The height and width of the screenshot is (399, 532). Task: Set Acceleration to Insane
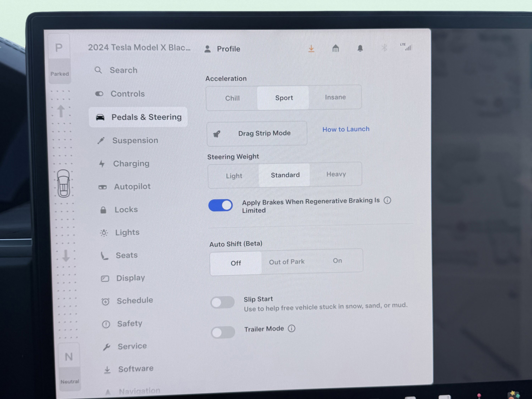coord(335,97)
